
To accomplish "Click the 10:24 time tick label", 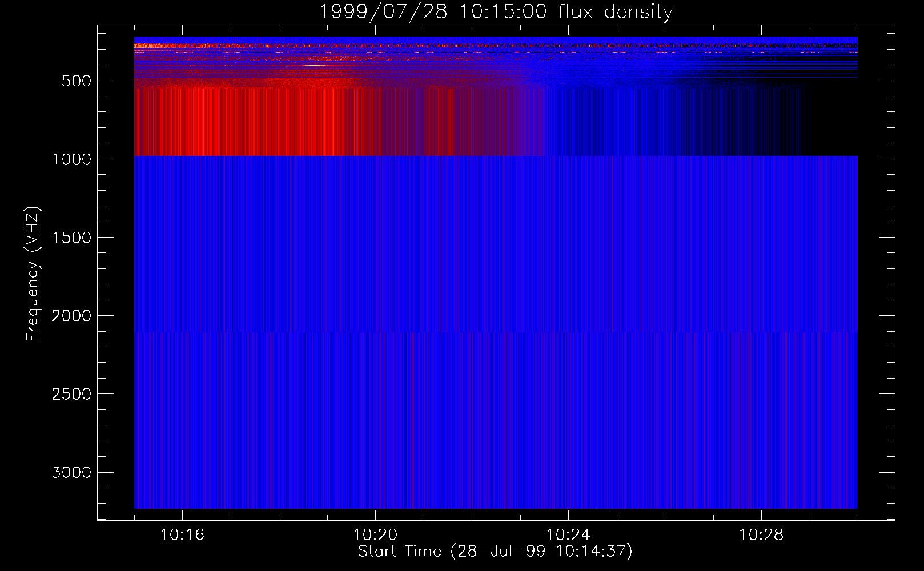I will [x=568, y=535].
